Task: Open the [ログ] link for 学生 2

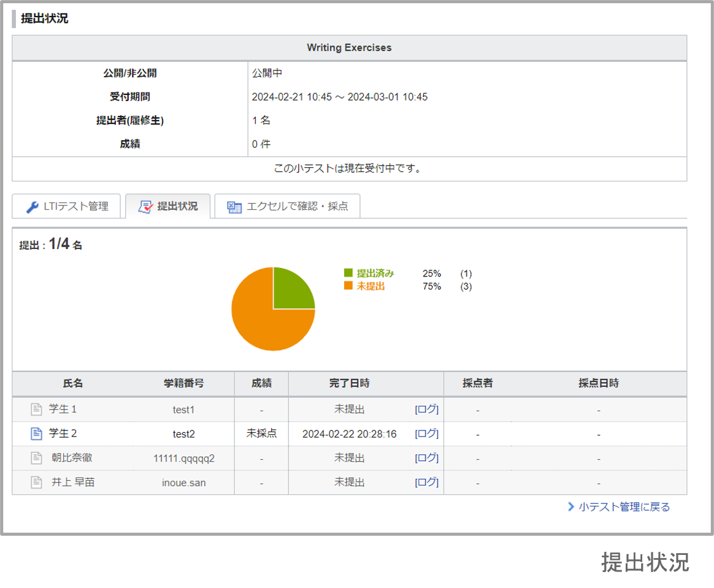Action: tap(427, 433)
